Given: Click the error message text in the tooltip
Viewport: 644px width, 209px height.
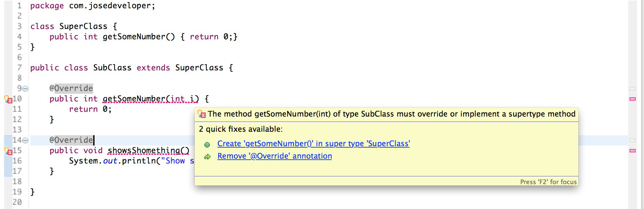Looking at the screenshot, I should 392,114.
